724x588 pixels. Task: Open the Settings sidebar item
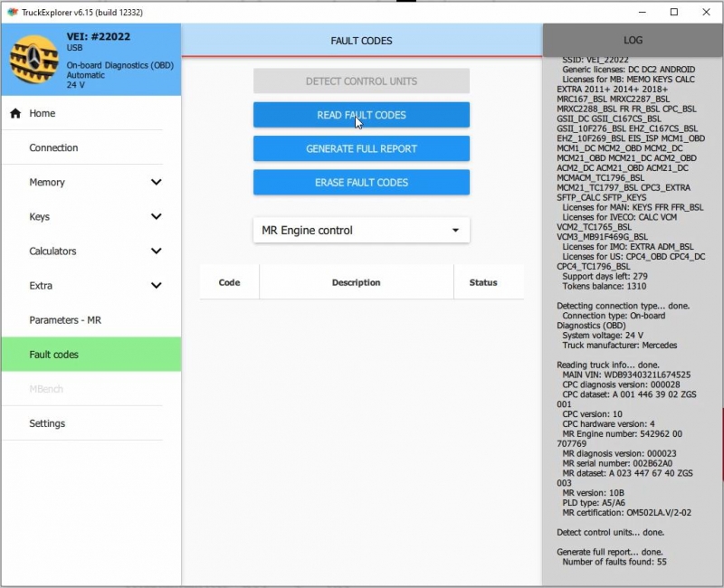coord(91,423)
